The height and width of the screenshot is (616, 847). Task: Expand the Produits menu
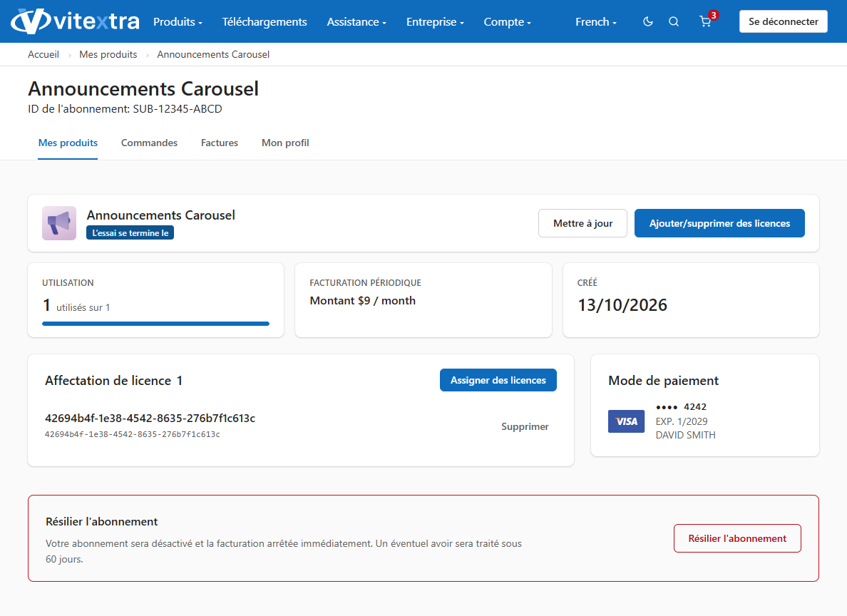click(x=178, y=21)
